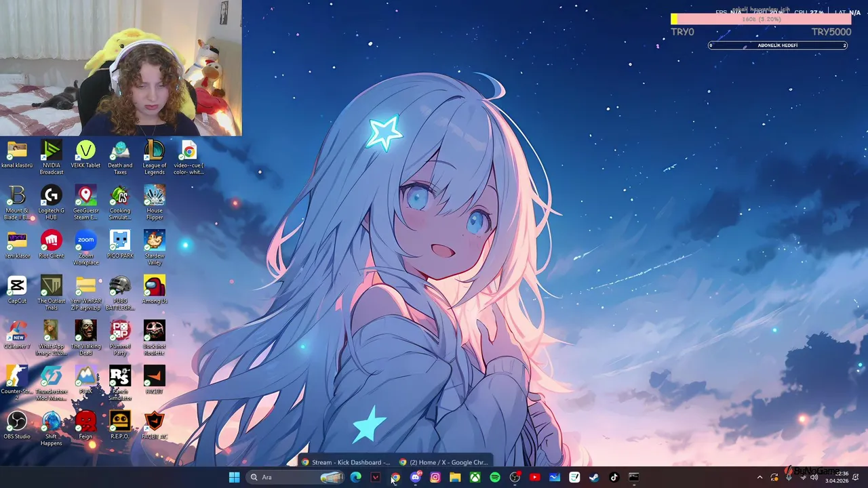868x488 pixels.
Task: Select House Flipper desktop icon
Action: 155,203
